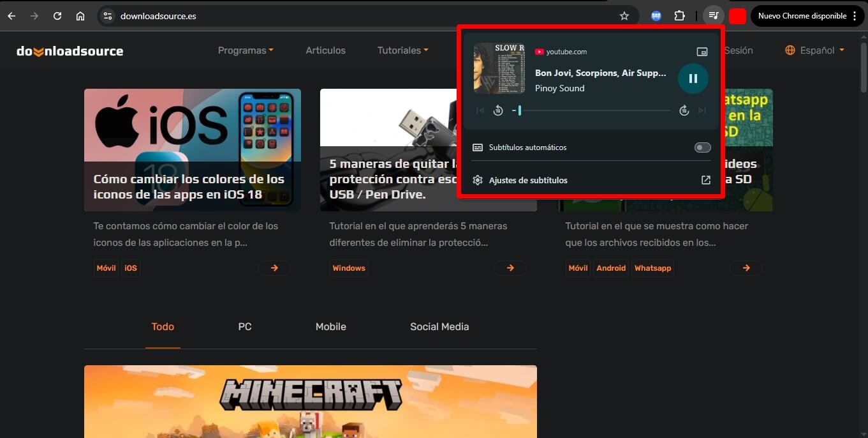Expand the Tutoriales menu
Screen dimensions: 868x438
(x=402, y=50)
